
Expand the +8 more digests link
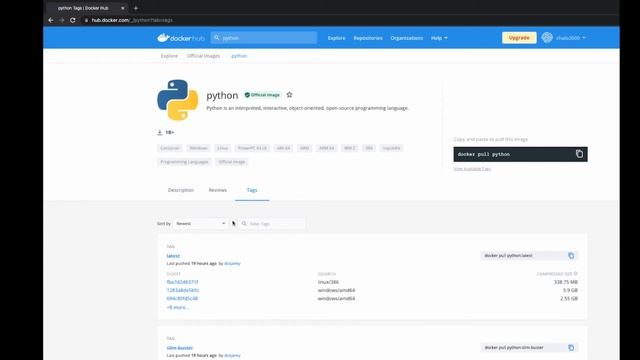pyautogui.click(x=178, y=307)
